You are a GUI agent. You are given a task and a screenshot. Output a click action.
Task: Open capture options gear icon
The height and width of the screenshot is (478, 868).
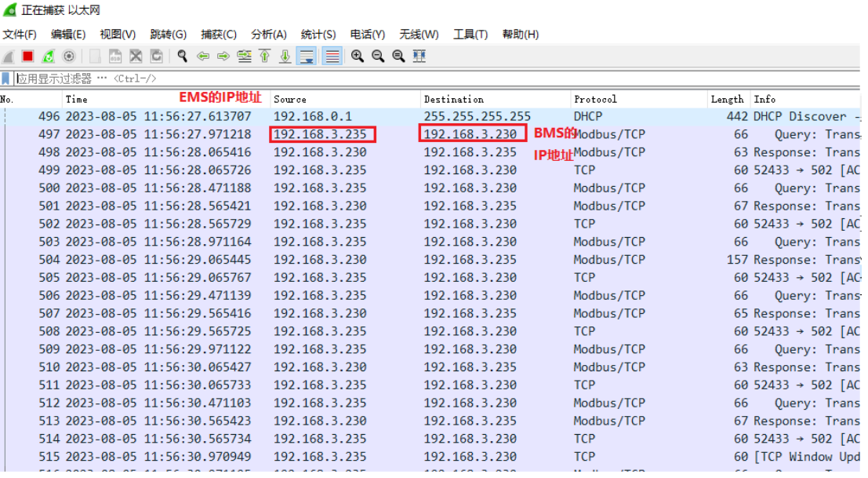(x=69, y=56)
